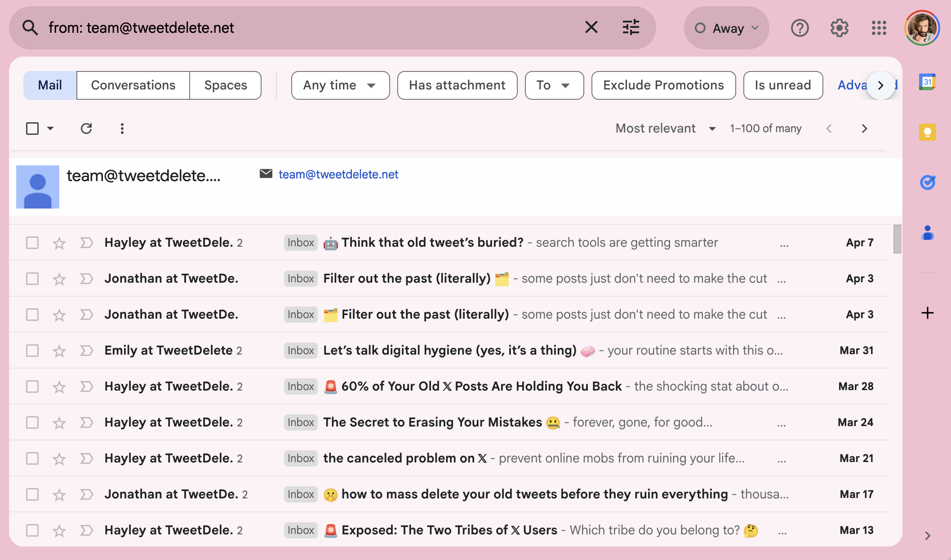Open the Away status dropdown
Image resolution: width=951 pixels, height=560 pixels.
click(x=727, y=28)
